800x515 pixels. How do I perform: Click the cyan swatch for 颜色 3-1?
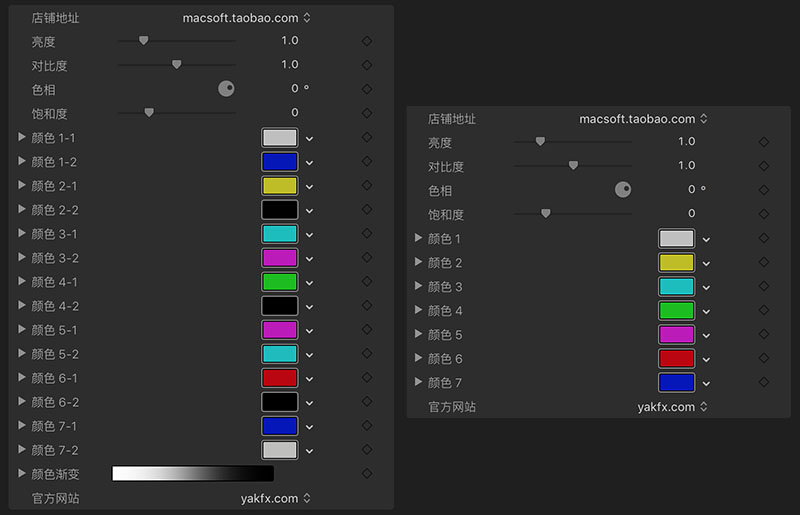pos(280,233)
